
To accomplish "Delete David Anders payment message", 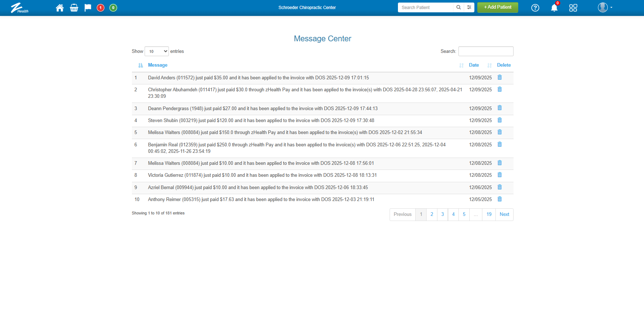I will (499, 78).
